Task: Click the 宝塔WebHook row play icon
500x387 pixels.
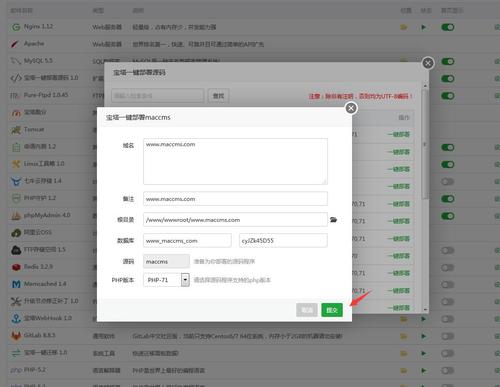Action: tap(423, 319)
